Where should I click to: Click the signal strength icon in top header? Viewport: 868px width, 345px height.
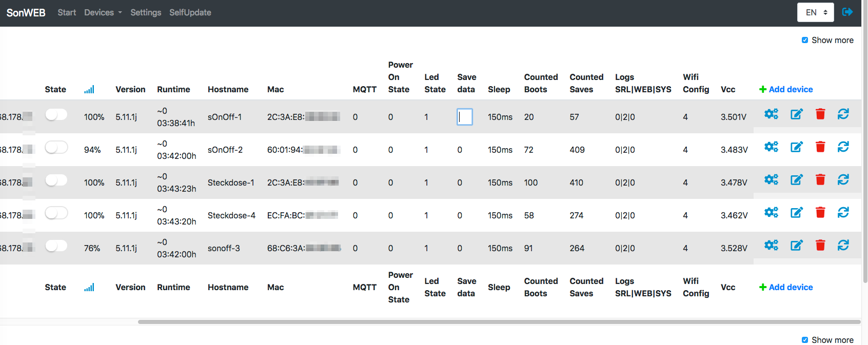pos(89,89)
